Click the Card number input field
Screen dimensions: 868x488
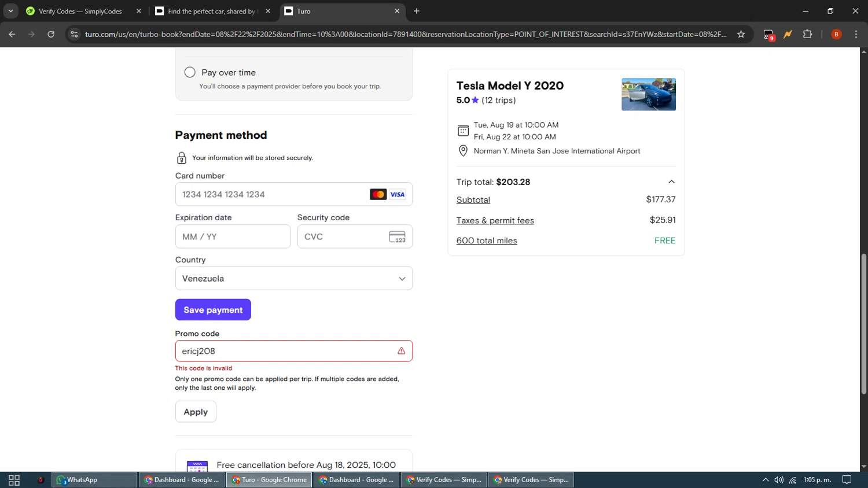[293, 194]
